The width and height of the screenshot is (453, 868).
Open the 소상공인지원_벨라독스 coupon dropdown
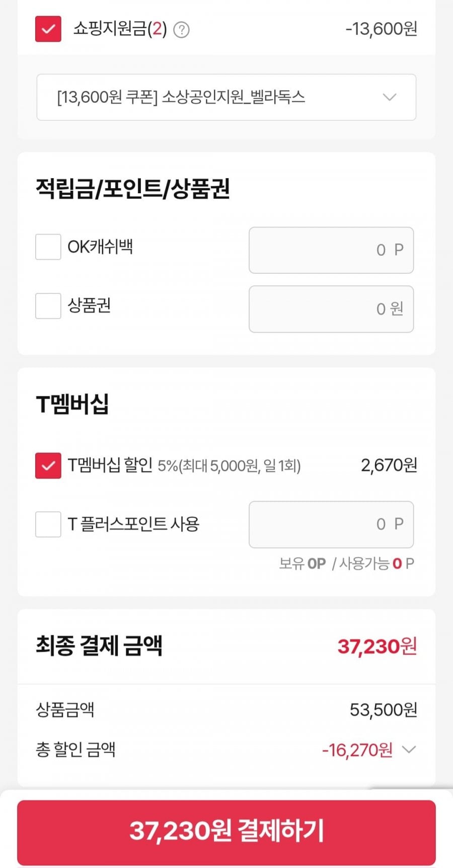[226, 97]
